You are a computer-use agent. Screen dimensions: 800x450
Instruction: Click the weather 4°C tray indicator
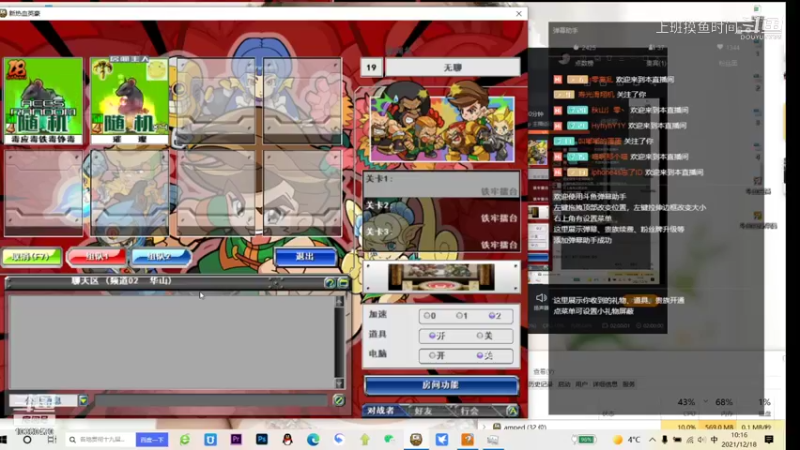tap(627, 439)
